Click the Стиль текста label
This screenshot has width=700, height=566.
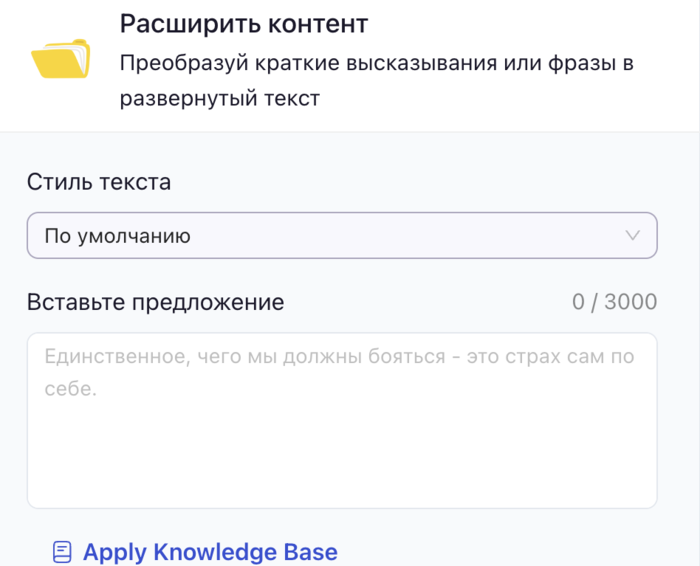coord(99,182)
